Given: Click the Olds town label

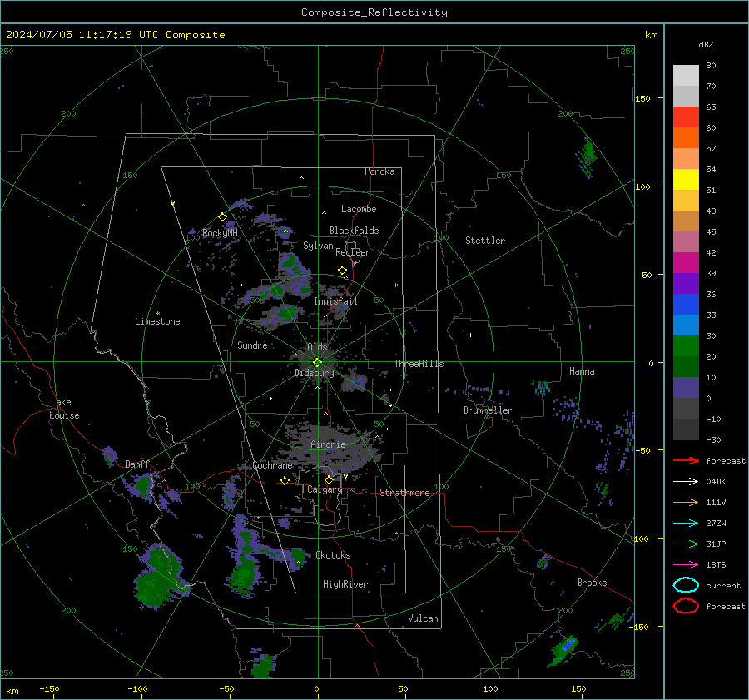Looking at the screenshot, I should point(317,347).
